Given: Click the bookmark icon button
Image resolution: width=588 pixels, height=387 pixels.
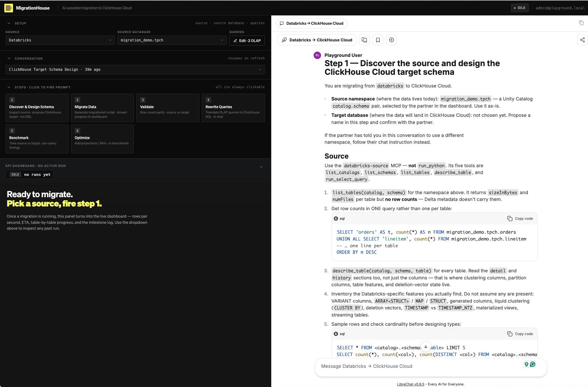Looking at the screenshot, I should coord(378,40).
